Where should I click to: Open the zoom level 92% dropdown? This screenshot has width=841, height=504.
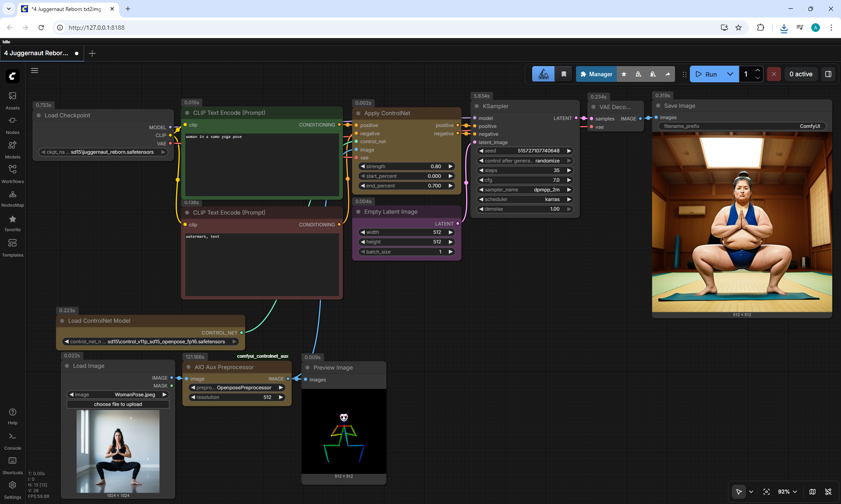coord(788,492)
